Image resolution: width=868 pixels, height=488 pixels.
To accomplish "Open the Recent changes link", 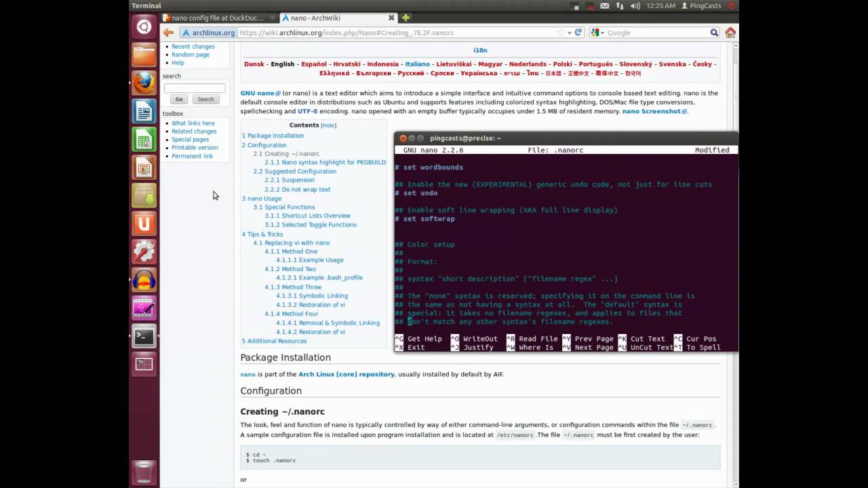I will pos(193,47).
